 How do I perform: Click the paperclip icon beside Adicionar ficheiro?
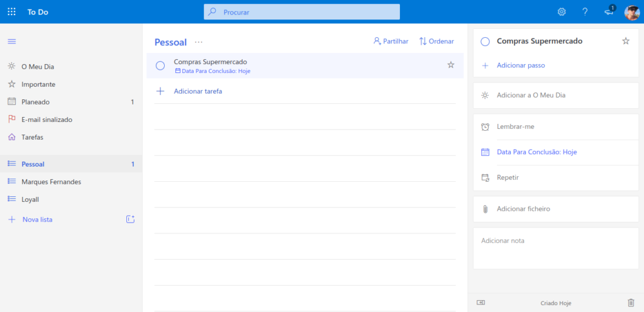485,209
